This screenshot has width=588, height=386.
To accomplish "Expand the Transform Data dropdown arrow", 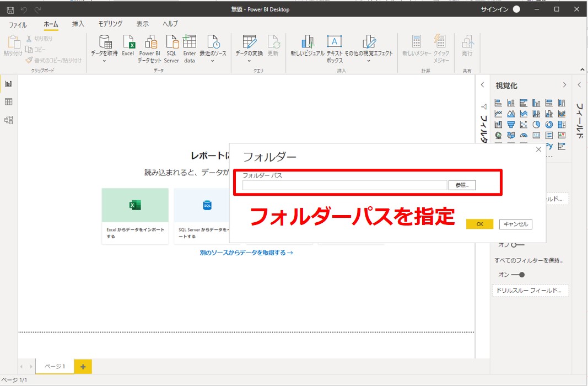I will pyautogui.click(x=249, y=61).
